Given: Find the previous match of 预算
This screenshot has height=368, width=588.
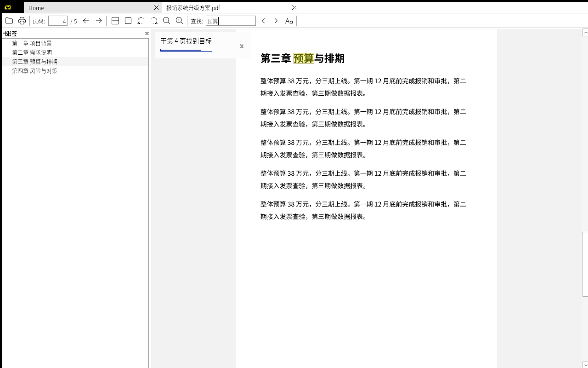Looking at the screenshot, I should [x=263, y=21].
